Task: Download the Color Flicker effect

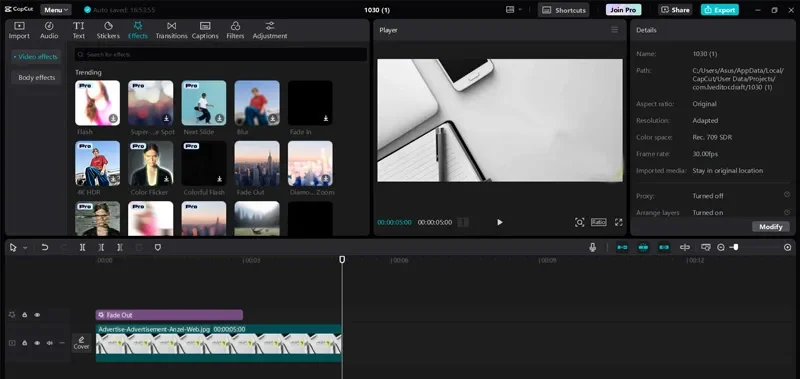Action: (x=166, y=179)
